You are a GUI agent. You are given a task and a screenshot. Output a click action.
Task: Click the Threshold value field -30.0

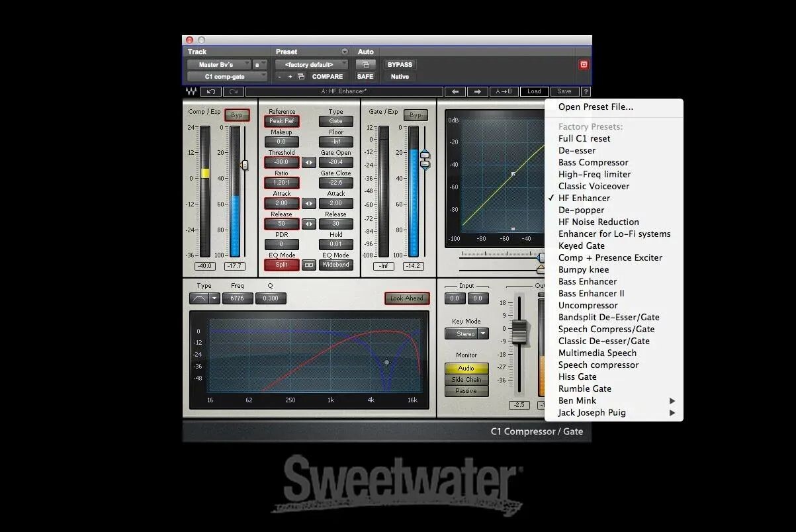pyautogui.click(x=282, y=162)
